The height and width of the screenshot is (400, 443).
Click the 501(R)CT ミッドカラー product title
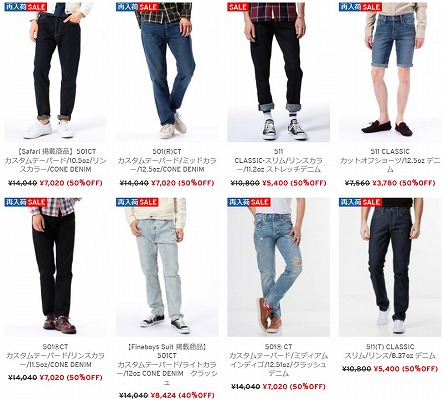(167, 160)
